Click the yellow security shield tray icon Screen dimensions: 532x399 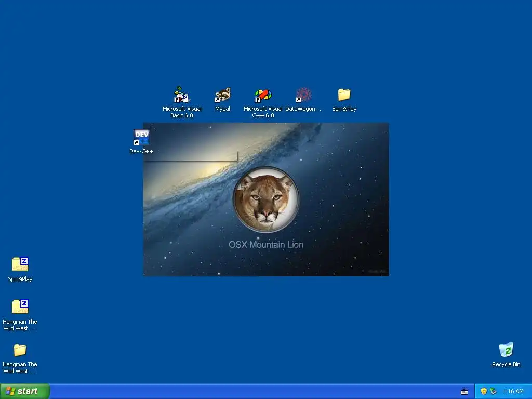pos(484,391)
